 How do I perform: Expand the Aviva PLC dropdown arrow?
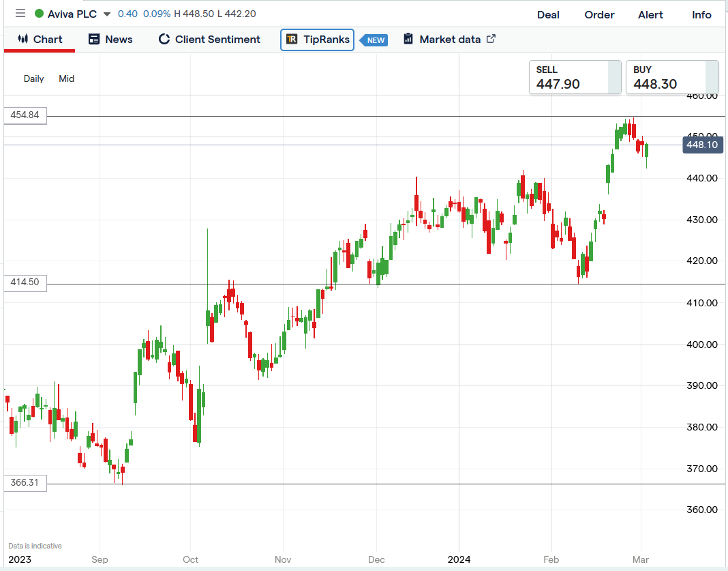click(107, 14)
